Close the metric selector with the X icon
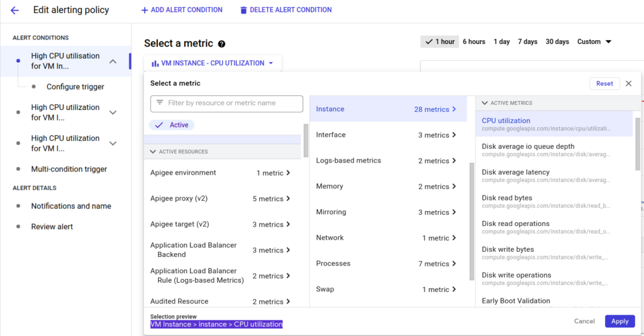Screen dimensions: 644x336 (628, 84)
